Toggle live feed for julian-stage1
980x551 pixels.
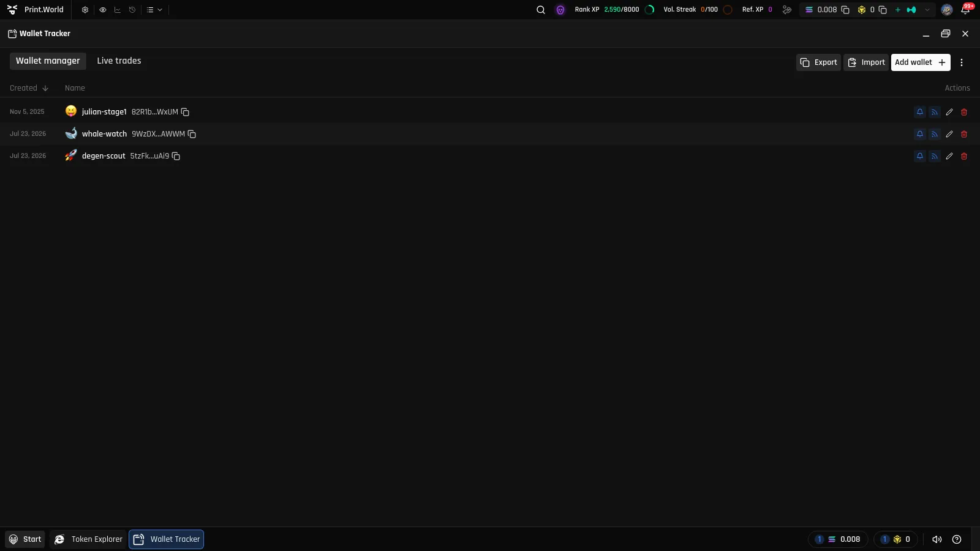(935, 112)
